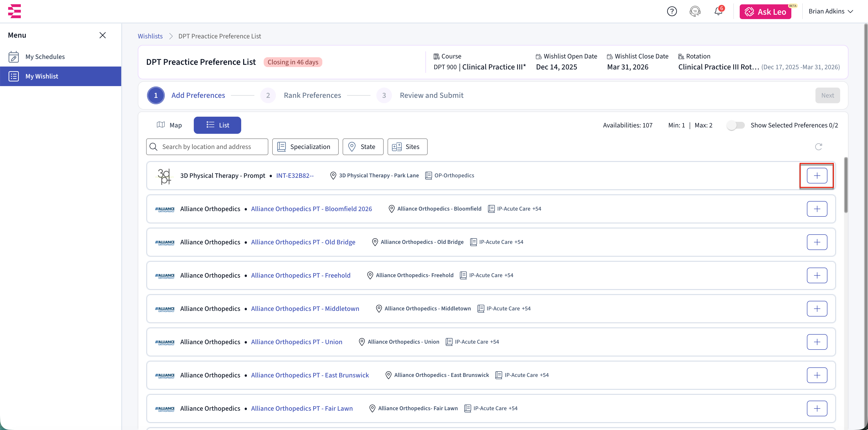Screen dimensions: 868x430
Task: Add Alliance Orthopedics PT - Old Bridge preference
Action: tap(817, 242)
